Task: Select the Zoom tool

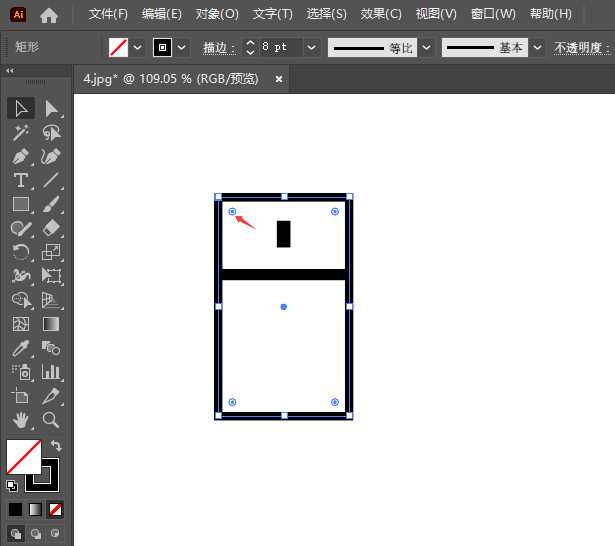Action: pos(51,420)
